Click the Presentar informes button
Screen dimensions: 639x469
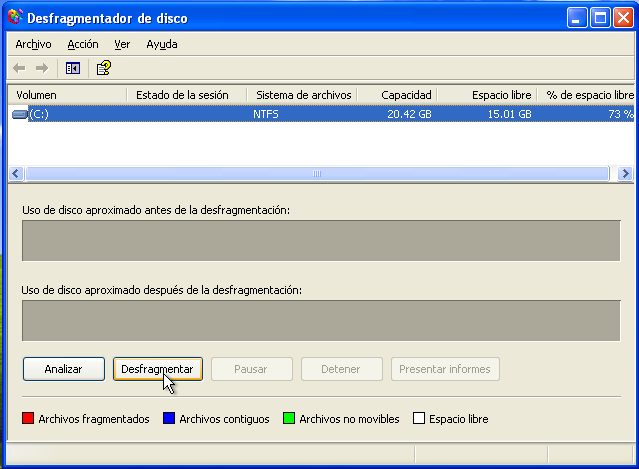click(445, 369)
